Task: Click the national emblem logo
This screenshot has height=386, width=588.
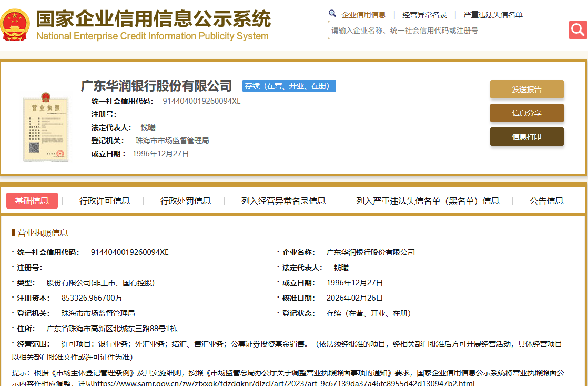Action: [15, 25]
